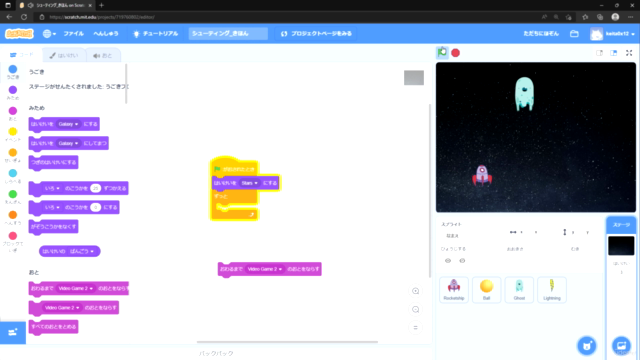This screenshot has height=360, width=640.
Task: Click すべてのおとをとめる block
Action: [x=53, y=327]
